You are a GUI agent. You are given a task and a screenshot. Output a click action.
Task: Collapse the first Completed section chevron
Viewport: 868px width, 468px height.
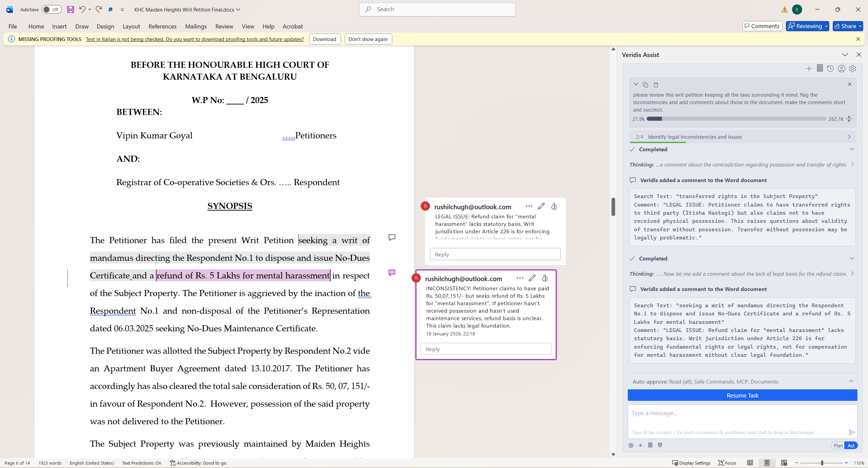click(852, 149)
